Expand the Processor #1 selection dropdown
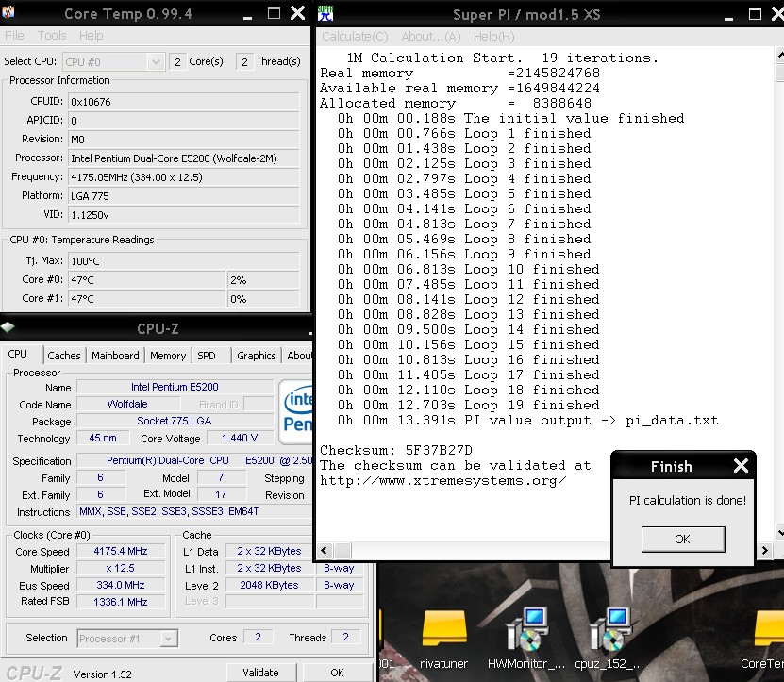 click(x=169, y=639)
